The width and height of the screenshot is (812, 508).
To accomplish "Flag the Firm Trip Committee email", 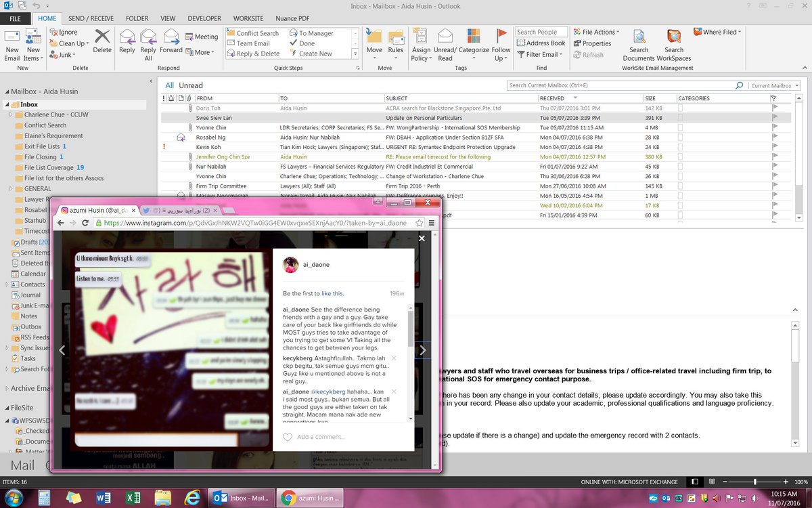I will tap(775, 186).
